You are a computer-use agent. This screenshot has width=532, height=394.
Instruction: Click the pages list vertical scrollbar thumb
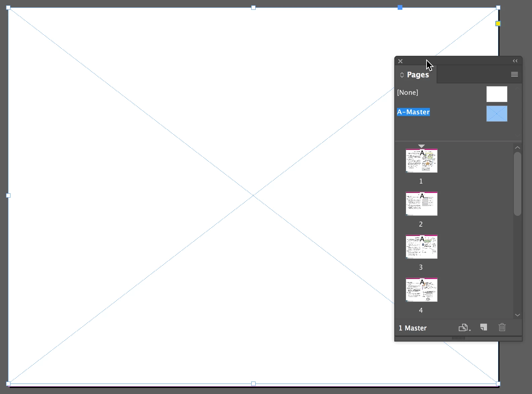(518, 184)
